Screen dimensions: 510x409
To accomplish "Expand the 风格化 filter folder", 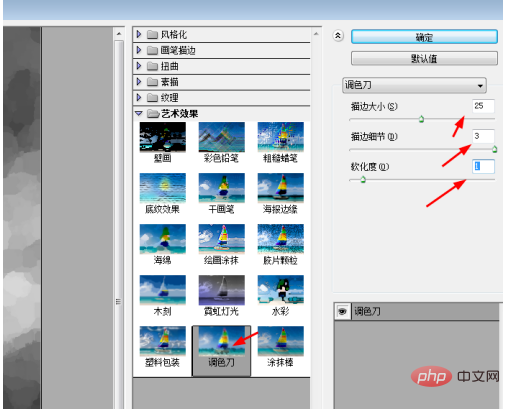I will pos(139,34).
